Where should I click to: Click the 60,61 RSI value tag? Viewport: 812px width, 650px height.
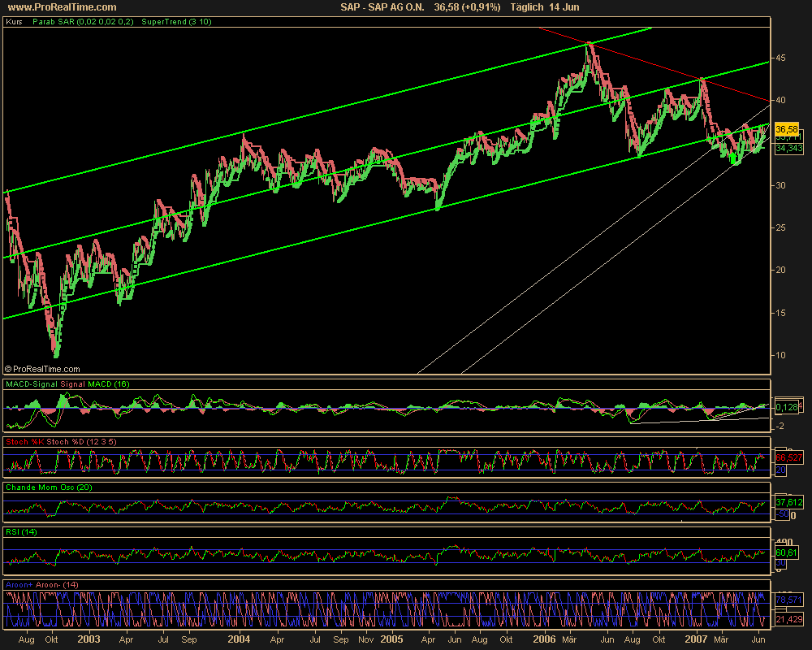(x=785, y=552)
